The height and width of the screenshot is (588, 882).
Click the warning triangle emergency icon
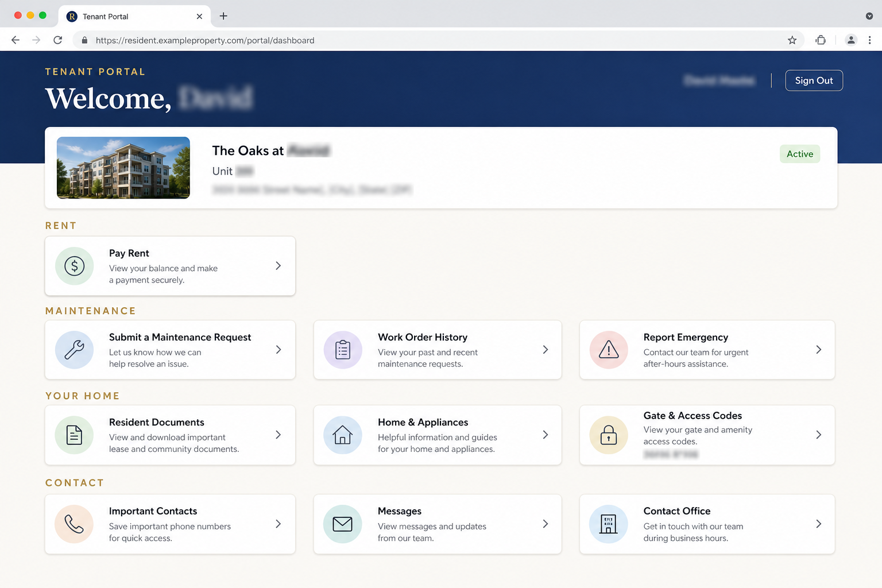609,350
